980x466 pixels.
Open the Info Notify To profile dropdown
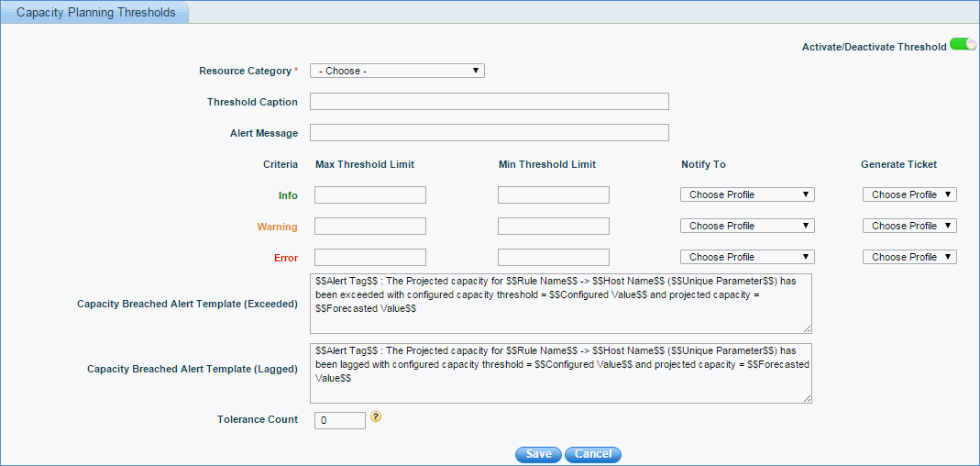(x=747, y=194)
